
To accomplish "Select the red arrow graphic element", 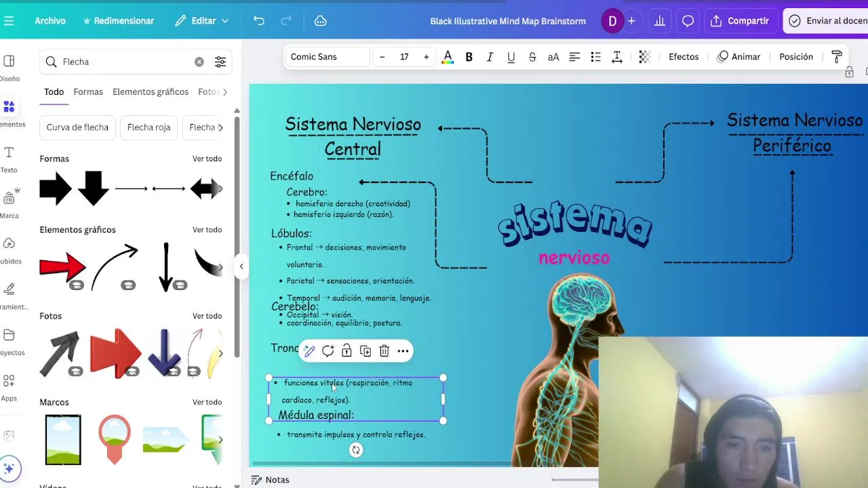I will point(62,267).
